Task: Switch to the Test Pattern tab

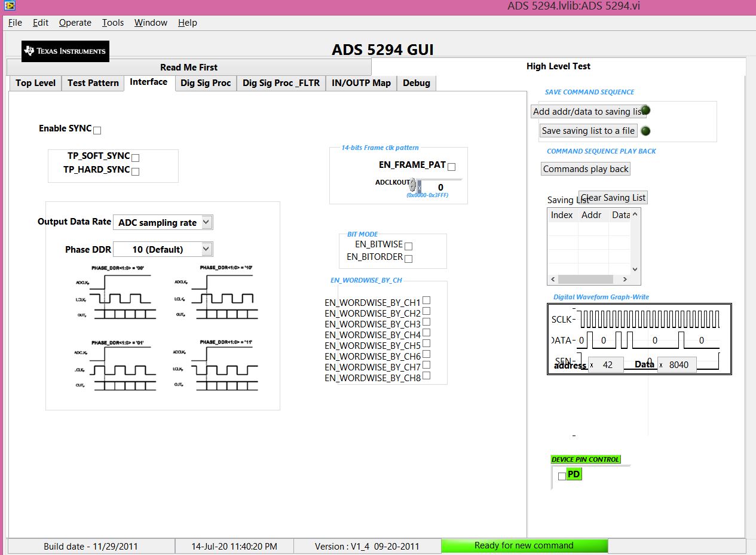Action: pyautogui.click(x=93, y=83)
